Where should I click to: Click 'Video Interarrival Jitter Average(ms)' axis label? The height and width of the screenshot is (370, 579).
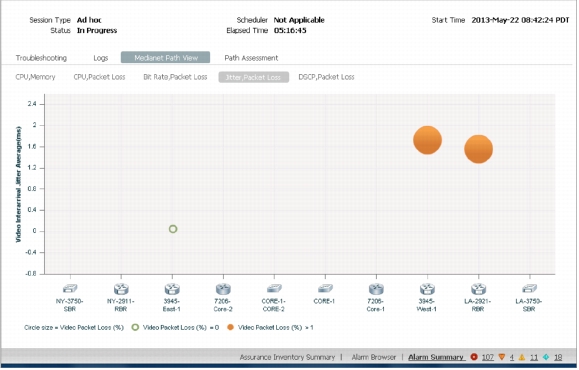pyautogui.click(x=18, y=184)
